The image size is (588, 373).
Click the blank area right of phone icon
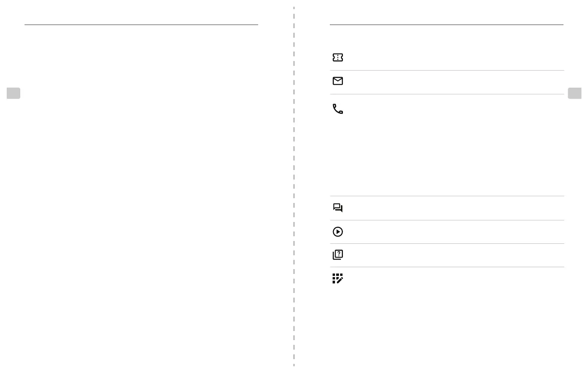451,145
